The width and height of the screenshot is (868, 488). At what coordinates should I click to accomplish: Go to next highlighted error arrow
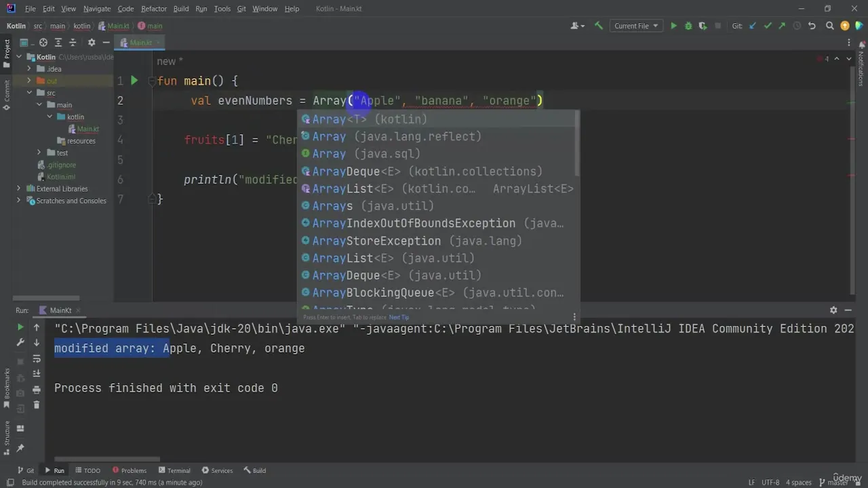click(x=849, y=59)
